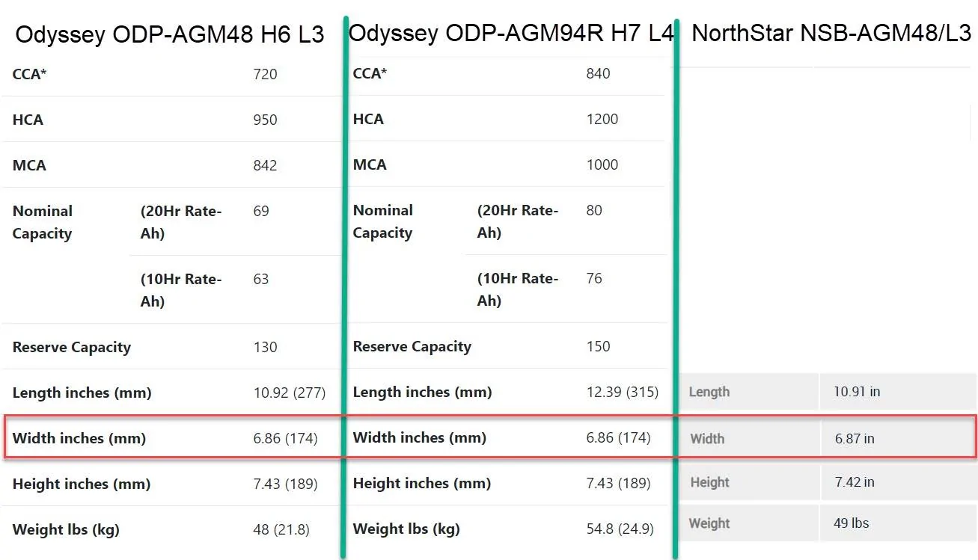The image size is (978, 560).
Task: Click NorthStar weight value 49 lbs
Action: (x=852, y=523)
